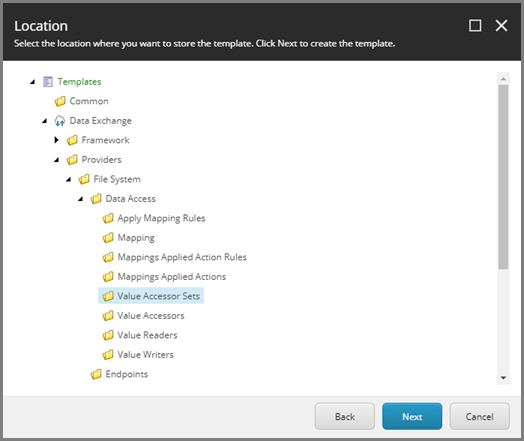Screen dimensions: 524x441
Task: Select the File System label
Action: [117, 179]
